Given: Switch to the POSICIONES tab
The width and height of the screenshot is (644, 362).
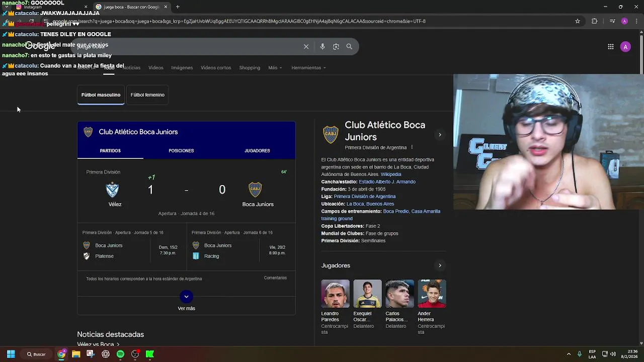Looking at the screenshot, I should pyautogui.click(x=181, y=151).
